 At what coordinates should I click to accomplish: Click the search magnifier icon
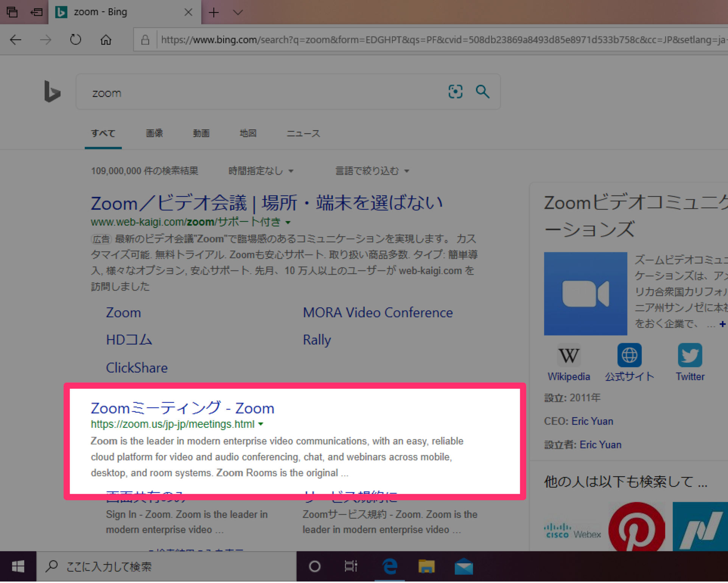pyautogui.click(x=483, y=91)
